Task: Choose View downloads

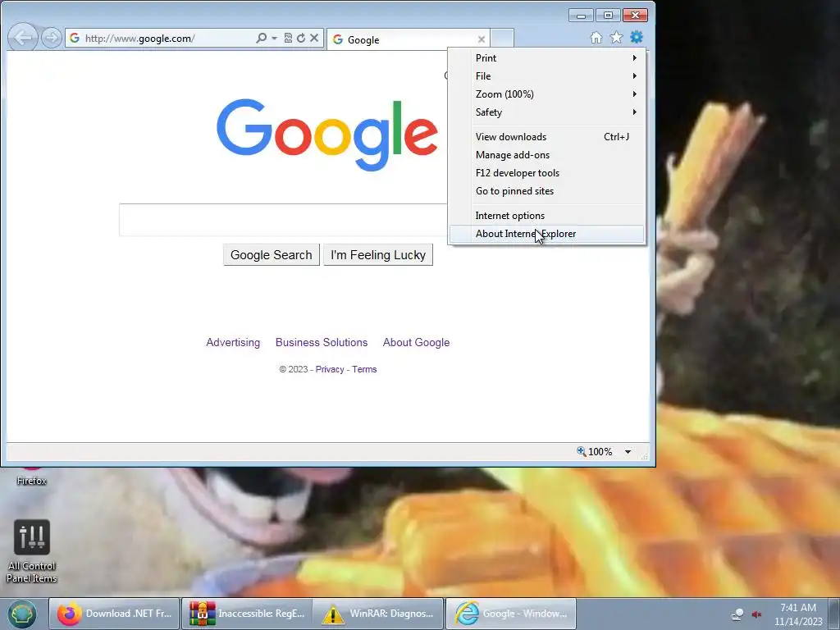Action: click(547, 137)
